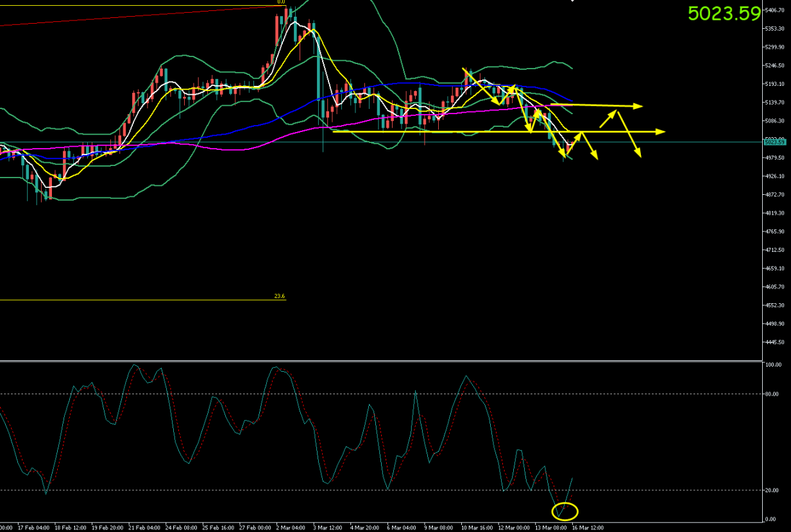Screen dimensions: 791x532
Task: Click the 5406.70 label on price axis
Action: point(776,10)
